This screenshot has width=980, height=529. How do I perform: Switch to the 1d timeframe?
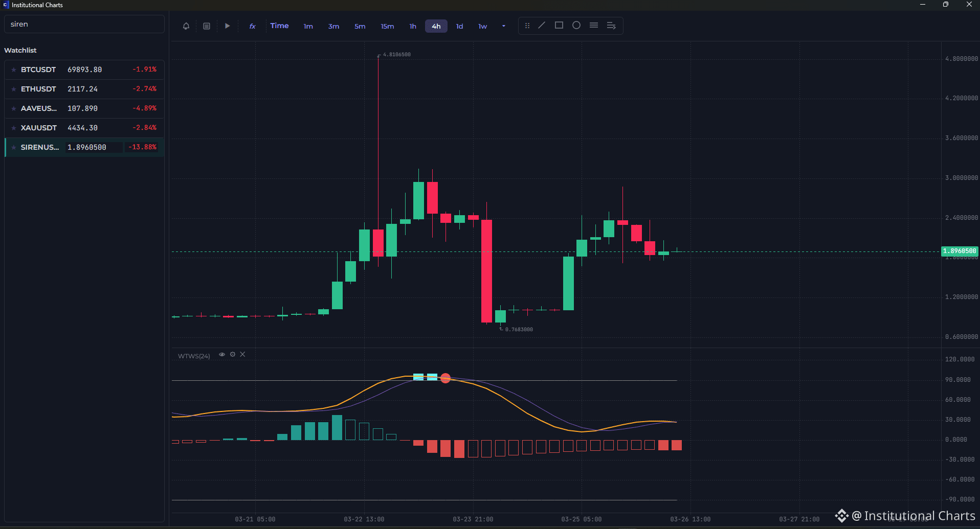point(459,26)
